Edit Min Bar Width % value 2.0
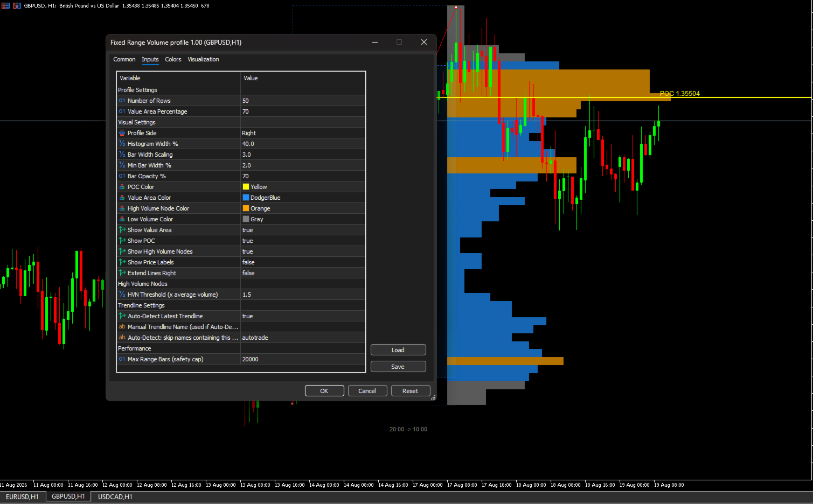This screenshot has width=813, height=504. pyautogui.click(x=303, y=165)
